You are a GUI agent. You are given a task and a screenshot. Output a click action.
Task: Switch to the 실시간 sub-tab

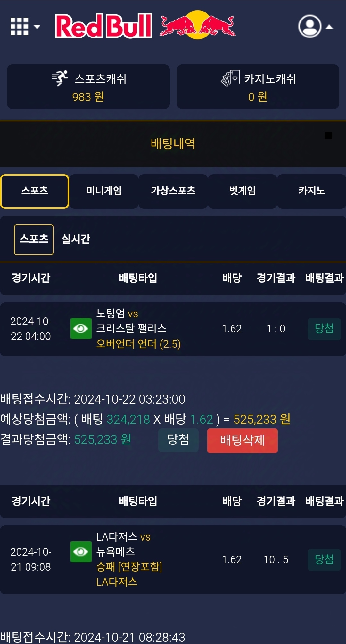[x=76, y=239]
